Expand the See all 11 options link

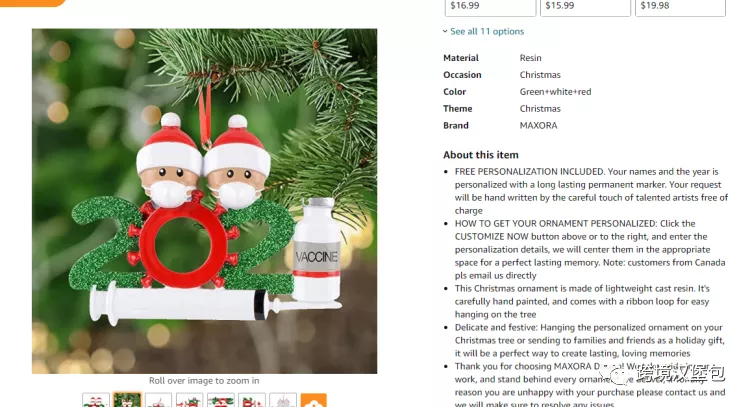pos(487,32)
